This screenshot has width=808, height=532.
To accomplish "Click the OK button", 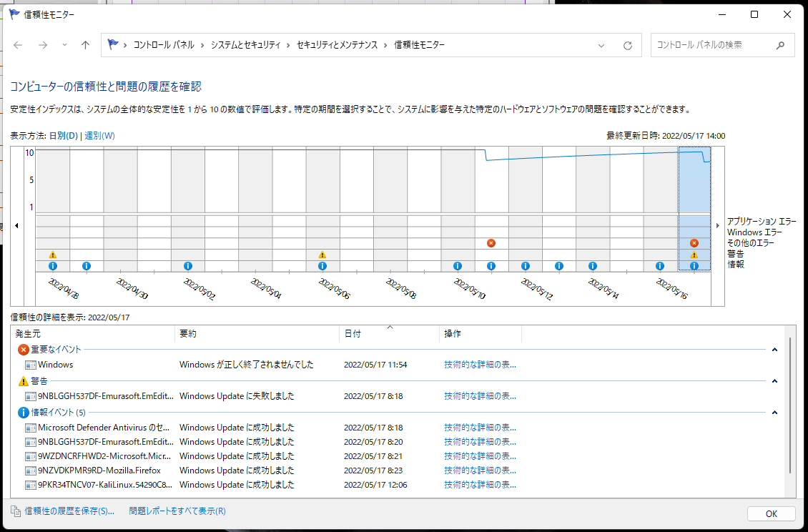I will point(771,513).
